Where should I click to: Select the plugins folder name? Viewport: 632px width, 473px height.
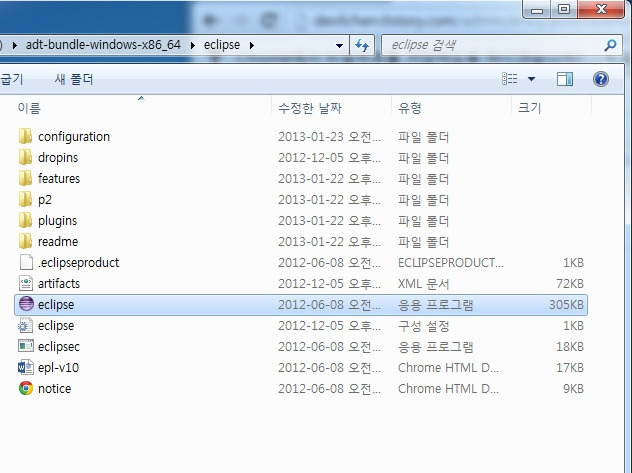pyautogui.click(x=57, y=221)
